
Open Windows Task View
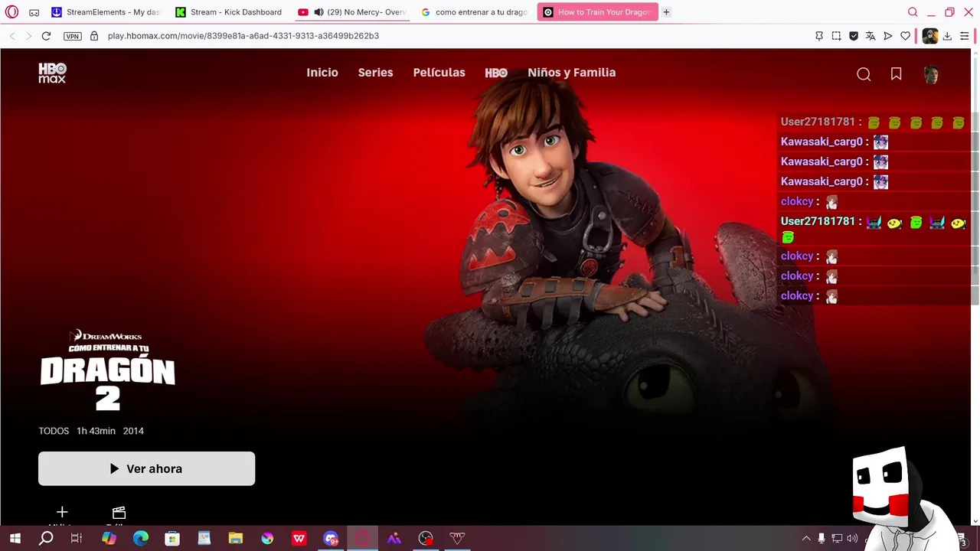click(x=77, y=539)
